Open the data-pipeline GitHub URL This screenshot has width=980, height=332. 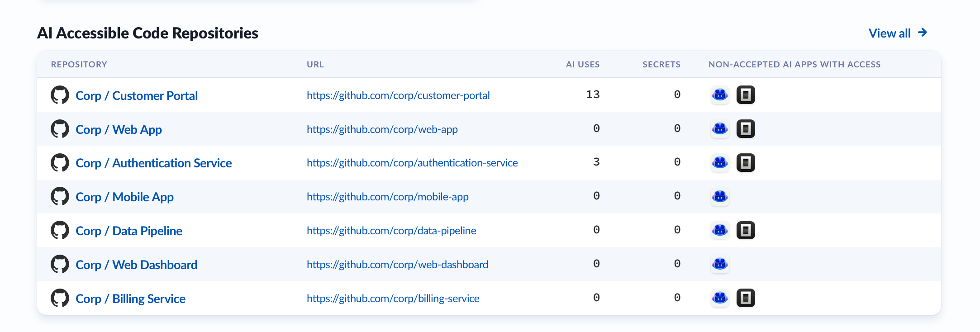(x=391, y=231)
